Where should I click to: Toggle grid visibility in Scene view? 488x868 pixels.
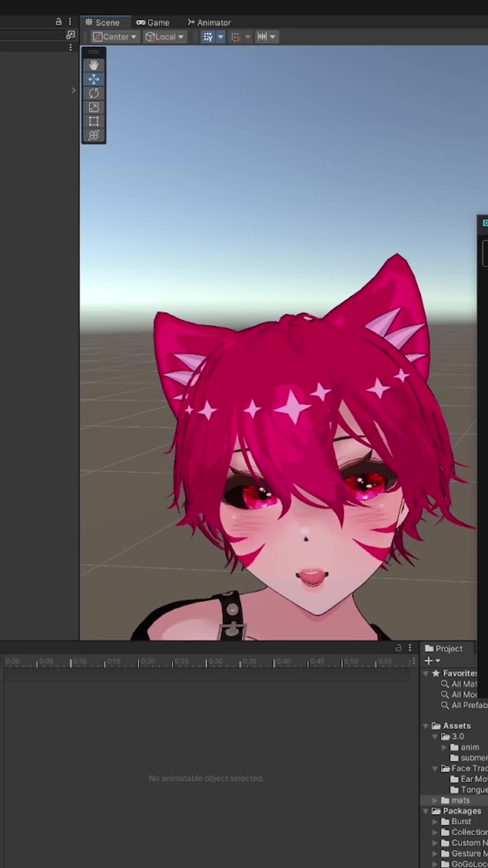coord(208,37)
